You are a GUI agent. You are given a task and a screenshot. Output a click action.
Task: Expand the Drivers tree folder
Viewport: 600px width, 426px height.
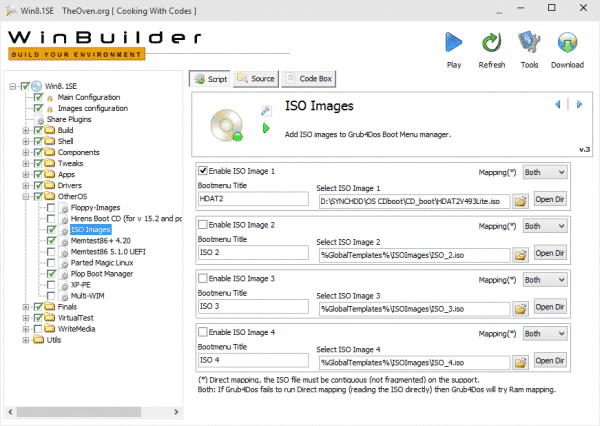click(26, 185)
